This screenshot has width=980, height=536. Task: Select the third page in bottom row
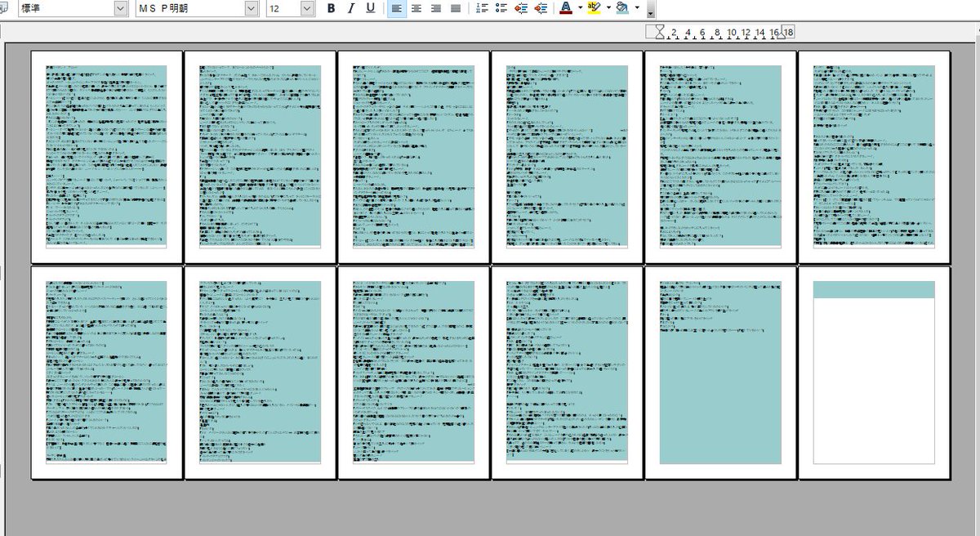click(x=413, y=373)
